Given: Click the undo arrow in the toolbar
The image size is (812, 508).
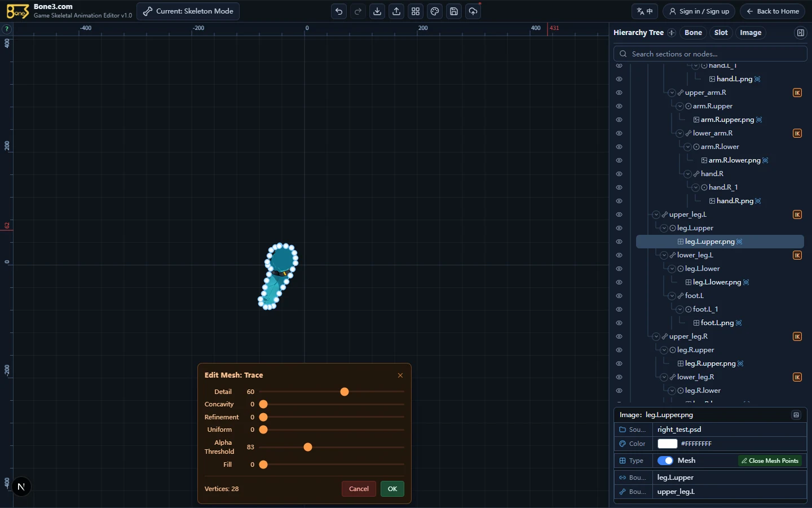Looking at the screenshot, I should click(339, 11).
